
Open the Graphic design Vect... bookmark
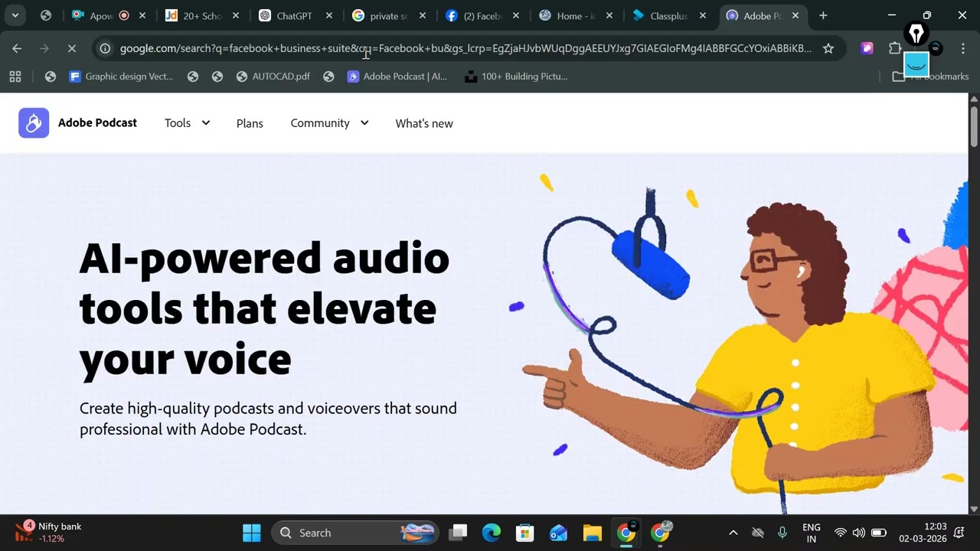[121, 77]
